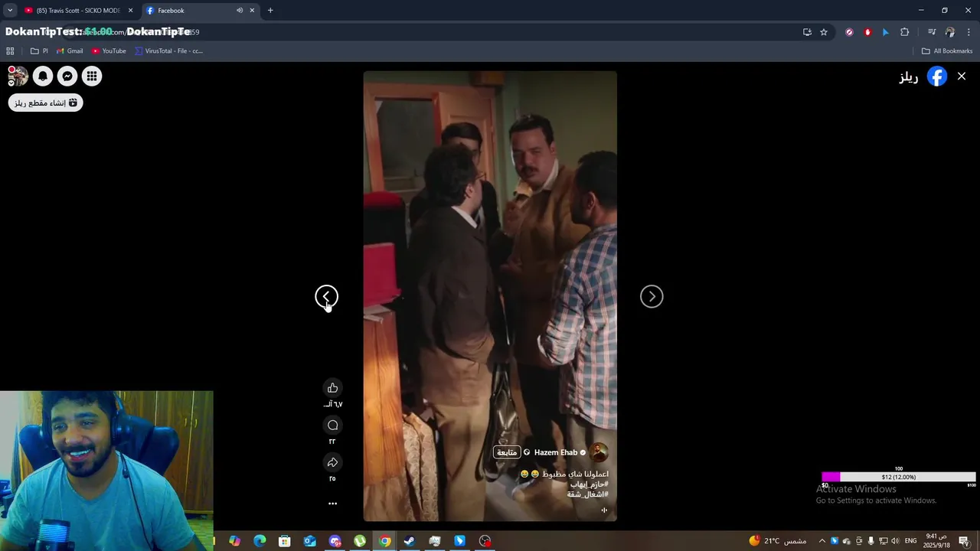Close the reels viewer with X
980x551 pixels.
(962, 76)
